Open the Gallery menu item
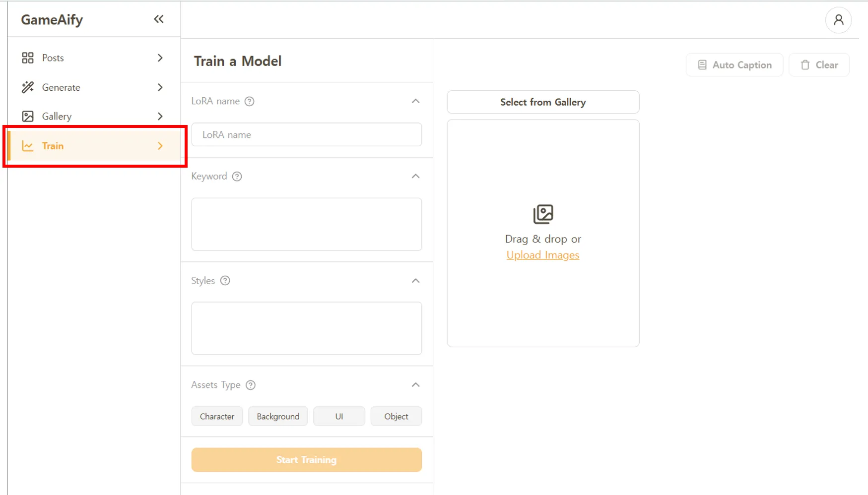The height and width of the screenshot is (495, 868). click(x=94, y=116)
